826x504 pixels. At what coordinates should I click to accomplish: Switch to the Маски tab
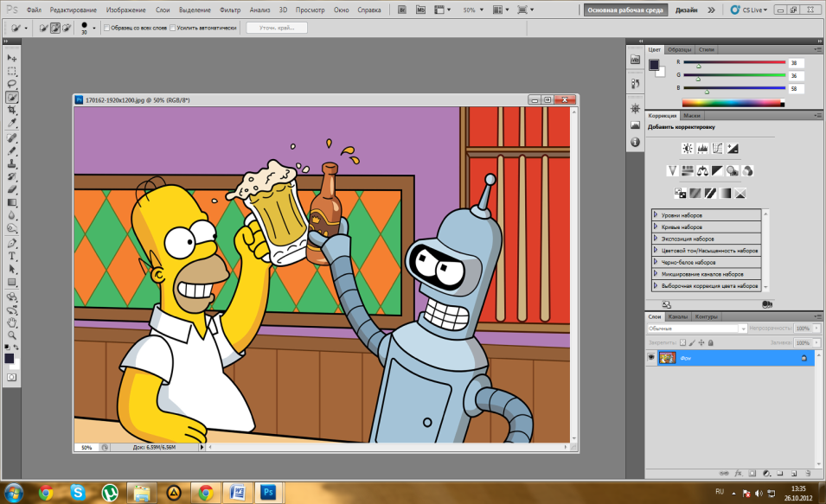tap(692, 115)
